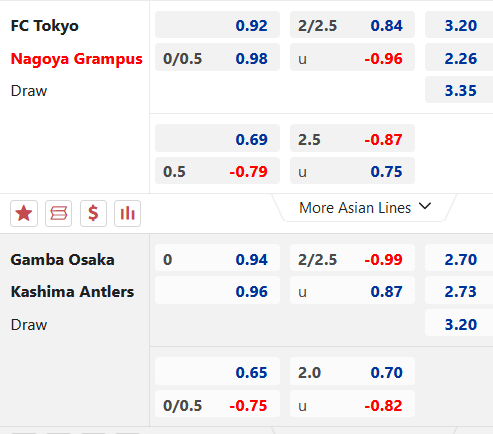Click the Gamba Osaka team name
This screenshot has width=493, height=434.
pyautogui.click(x=62, y=260)
